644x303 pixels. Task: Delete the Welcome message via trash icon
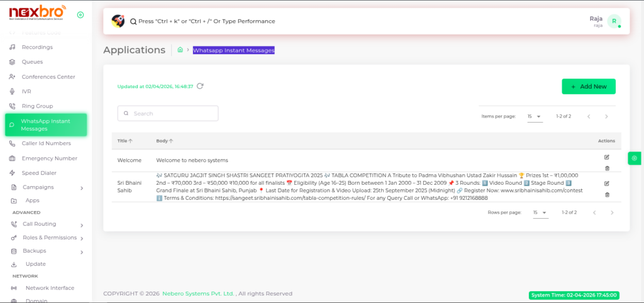point(607,168)
